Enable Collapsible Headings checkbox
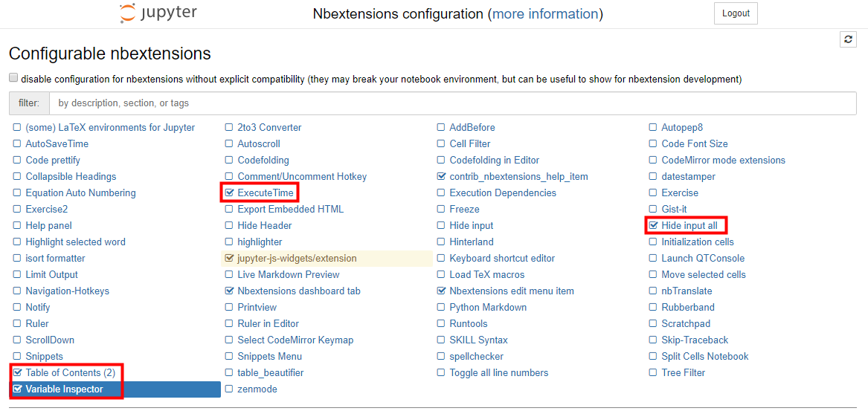 (x=16, y=176)
